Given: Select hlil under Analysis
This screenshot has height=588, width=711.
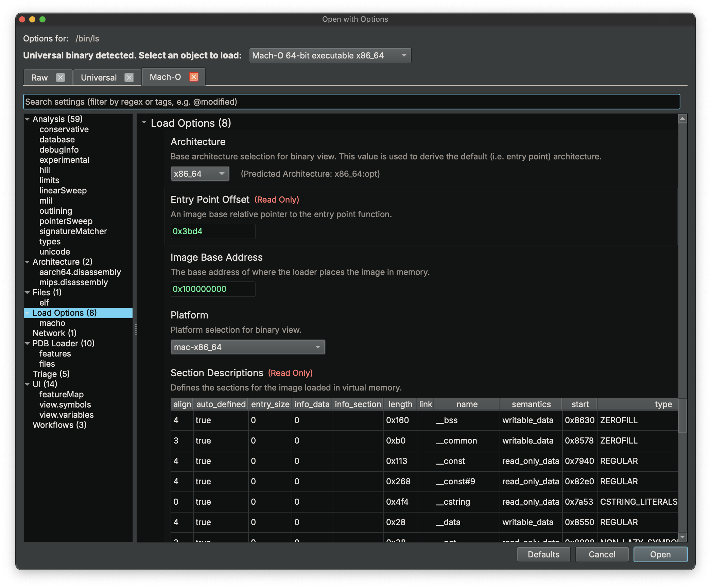Looking at the screenshot, I should (x=45, y=170).
